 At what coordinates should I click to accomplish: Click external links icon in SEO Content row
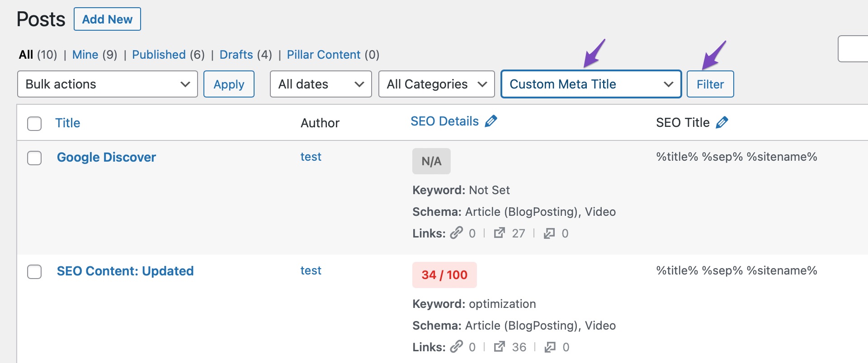point(500,347)
